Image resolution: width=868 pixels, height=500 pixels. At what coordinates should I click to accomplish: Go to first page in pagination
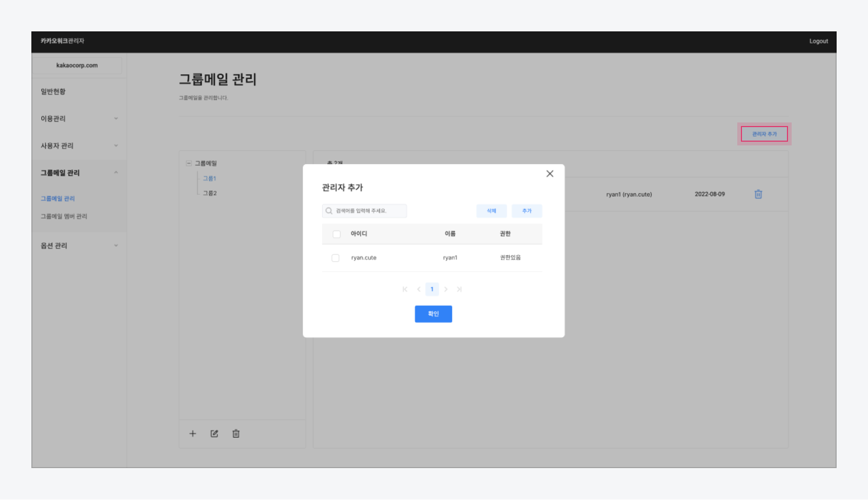coord(405,289)
